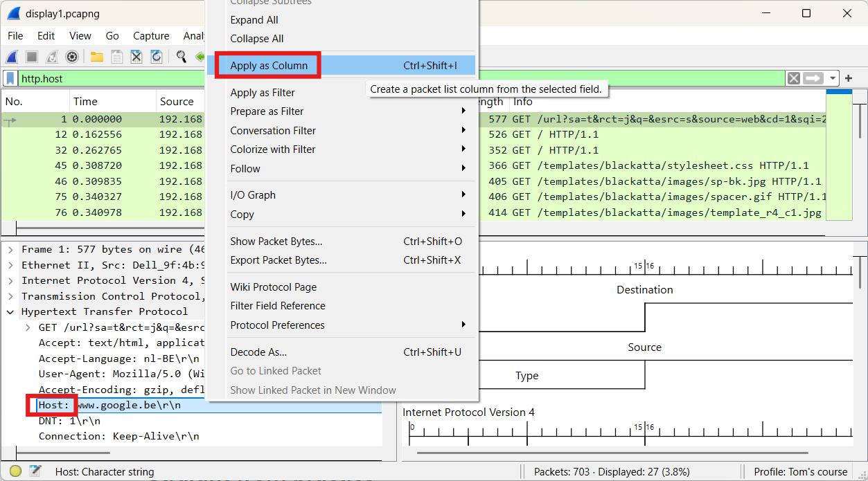Expand the GET /url request line node
Image resolution: width=868 pixels, height=481 pixels.
(x=28, y=327)
